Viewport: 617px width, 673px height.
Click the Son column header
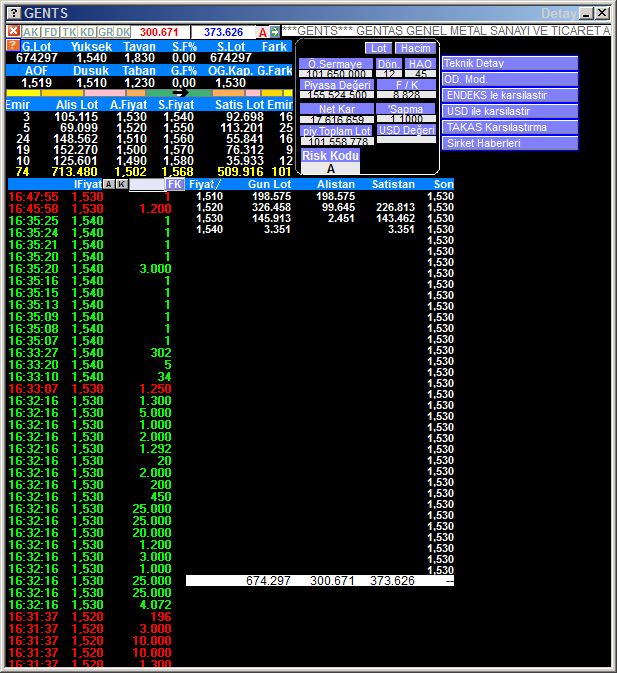444,184
